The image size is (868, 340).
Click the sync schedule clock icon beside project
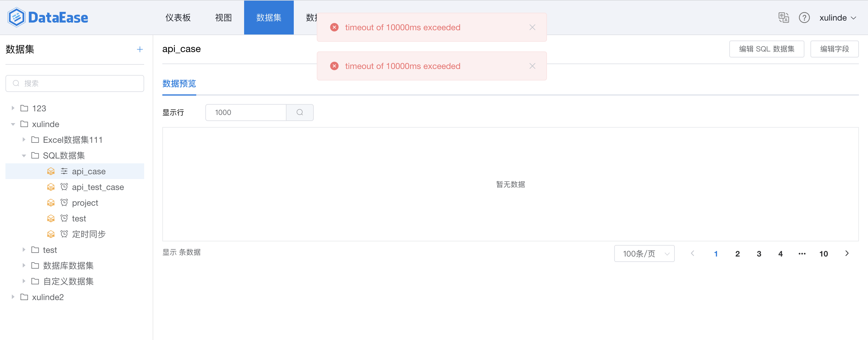tap(64, 203)
